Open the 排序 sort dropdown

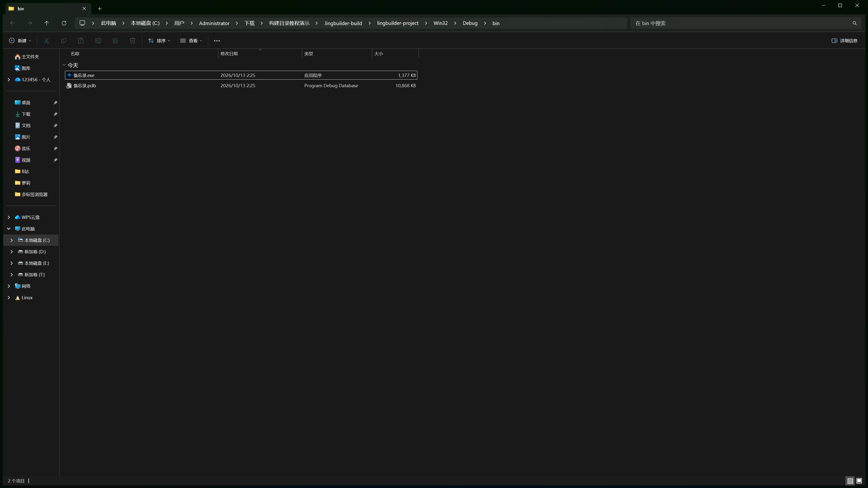159,41
